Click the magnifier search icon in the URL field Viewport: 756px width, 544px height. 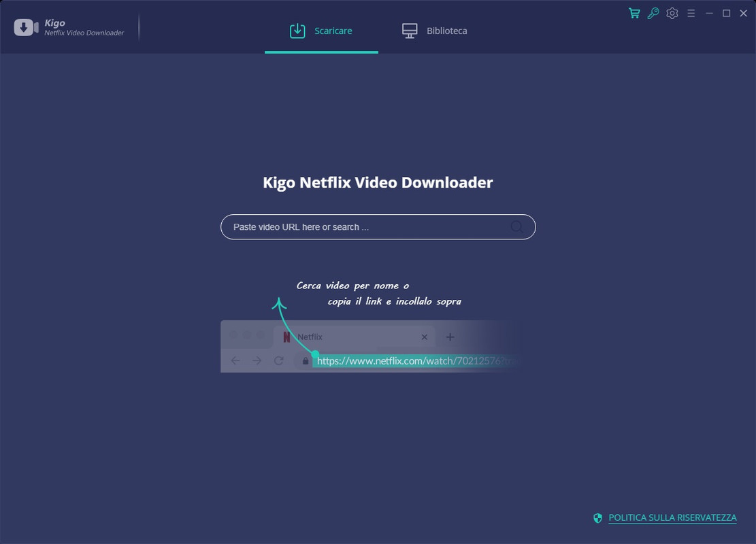516,227
